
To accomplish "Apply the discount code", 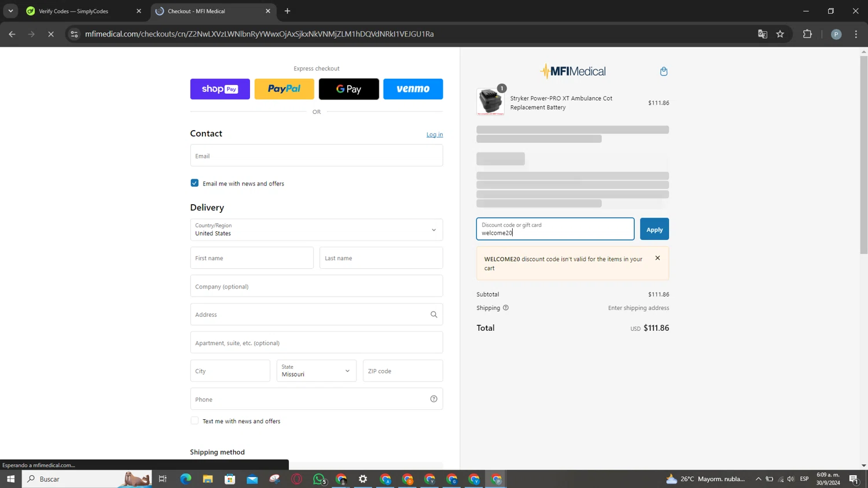I will (x=654, y=230).
